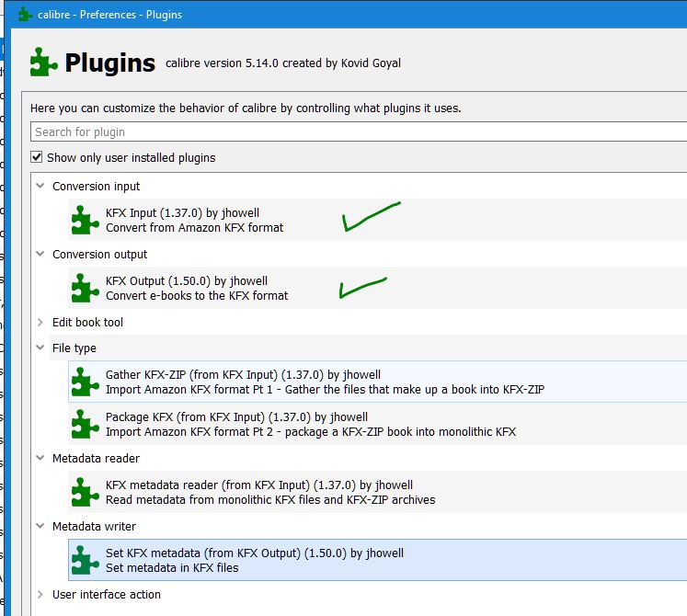Click 'Import Amazon KFX format Pt 1' description

pyautogui.click(x=325, y=390)
